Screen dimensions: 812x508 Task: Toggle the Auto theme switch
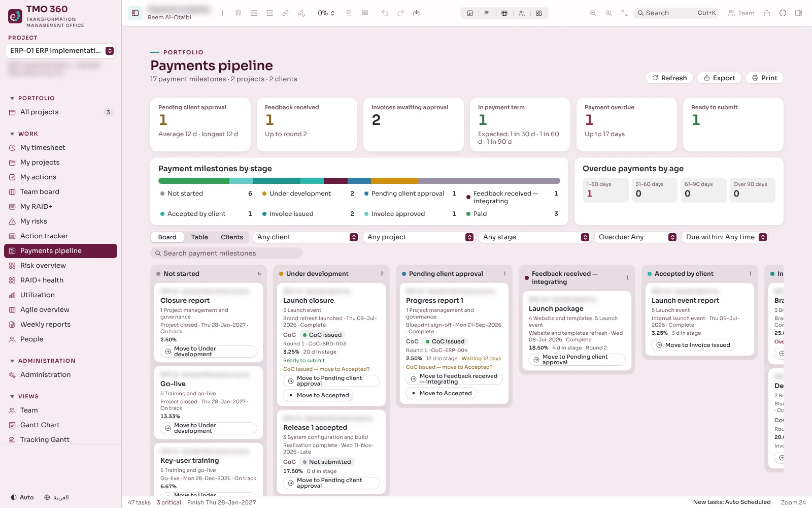22,497
